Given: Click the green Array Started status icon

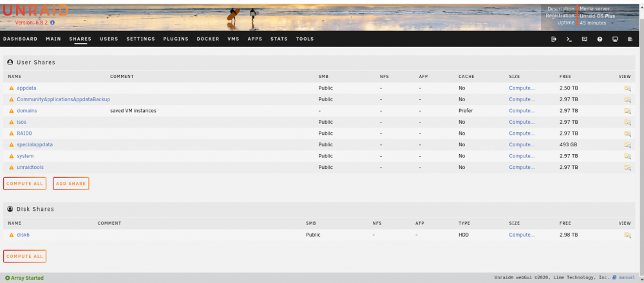Looking at the screenshot, I should (x=7, y=278).
